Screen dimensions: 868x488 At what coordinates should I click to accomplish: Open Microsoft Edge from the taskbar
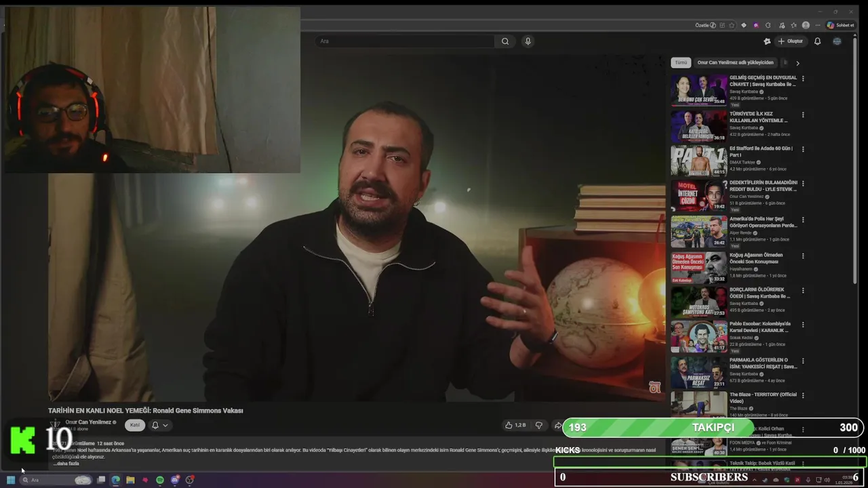click(x=116, y=480)
